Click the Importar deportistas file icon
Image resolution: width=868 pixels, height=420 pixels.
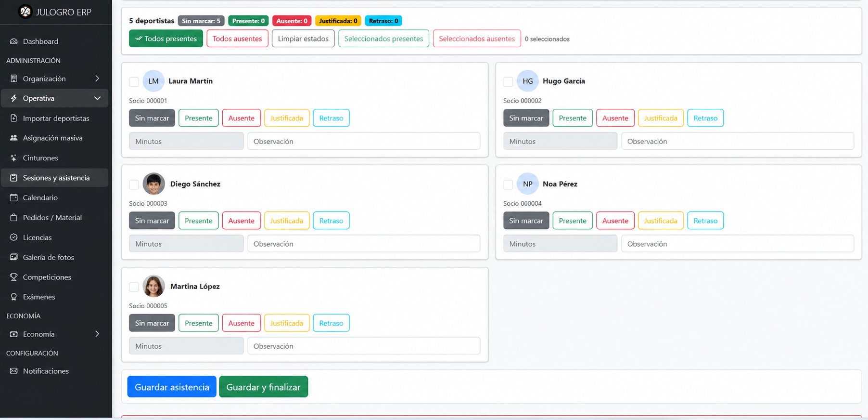pos(13,118)
